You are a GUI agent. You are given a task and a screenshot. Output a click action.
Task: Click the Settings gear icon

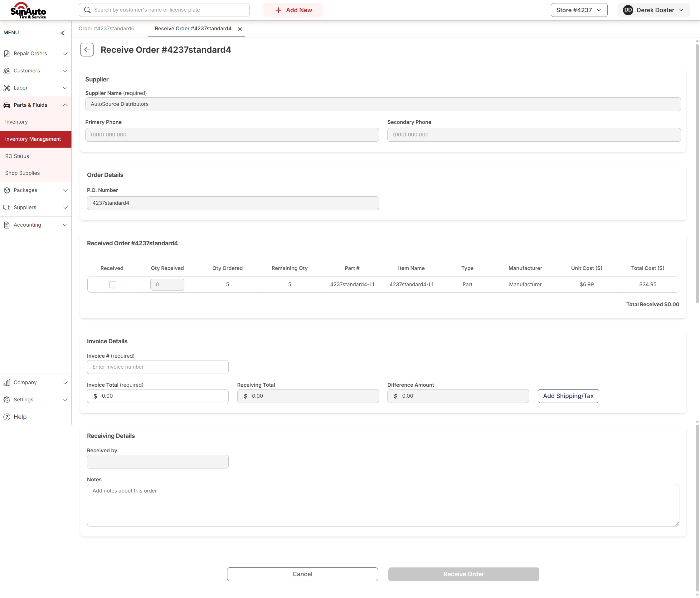click(7, 399)
